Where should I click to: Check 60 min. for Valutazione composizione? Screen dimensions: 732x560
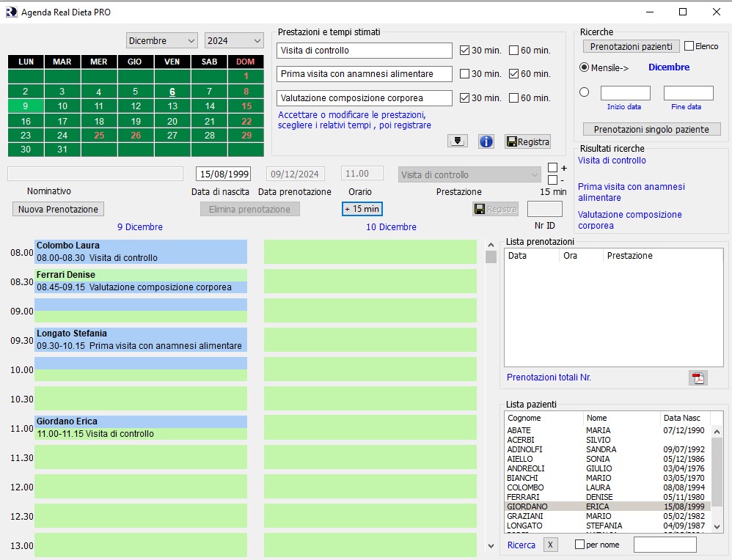coord(513,98)
